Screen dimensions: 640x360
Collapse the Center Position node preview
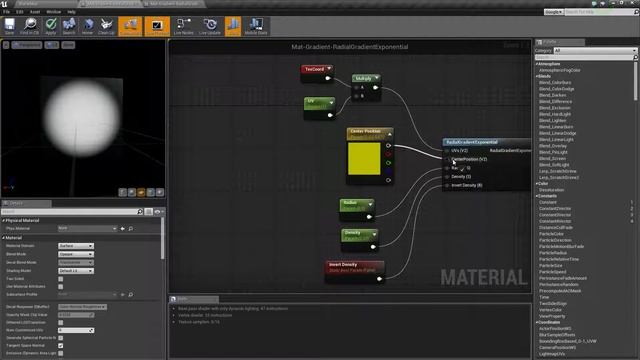pyautogui.click(x=390, y=134)
